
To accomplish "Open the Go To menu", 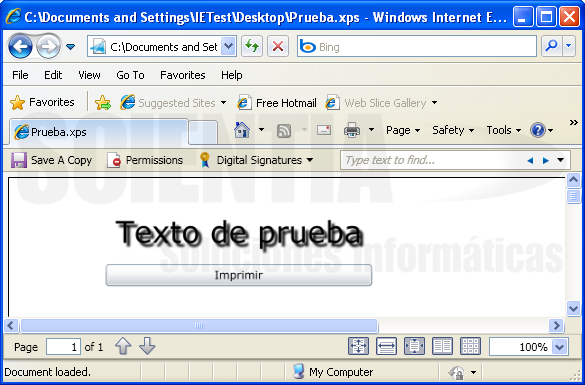I will coord(130,75).
